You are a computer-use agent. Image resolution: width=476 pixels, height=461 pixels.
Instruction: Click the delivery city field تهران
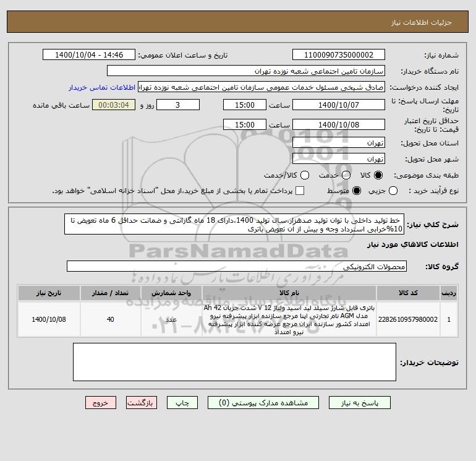(339, 158)
